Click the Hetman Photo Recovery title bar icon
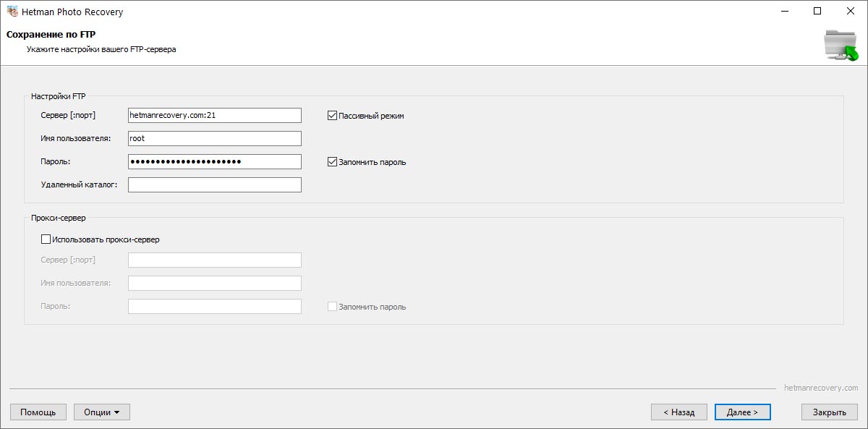Screen dimensions: 868x429 [12, 12]
